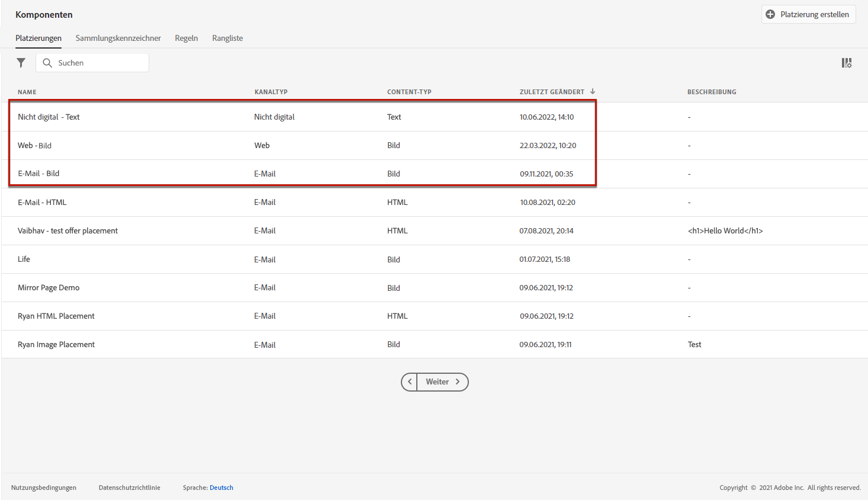Screen dimensions: 868x500
Task: Click into the Suchen search field
Action: click(92, 63)
